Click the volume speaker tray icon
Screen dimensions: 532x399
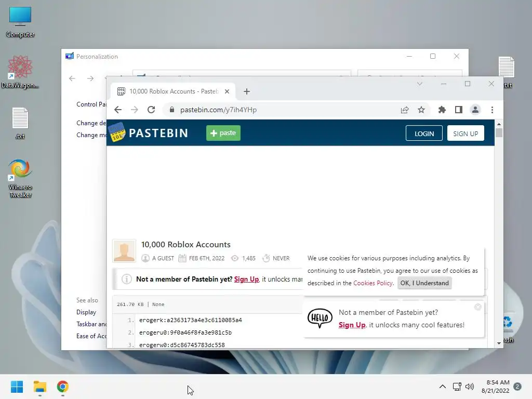click(470, 387)
